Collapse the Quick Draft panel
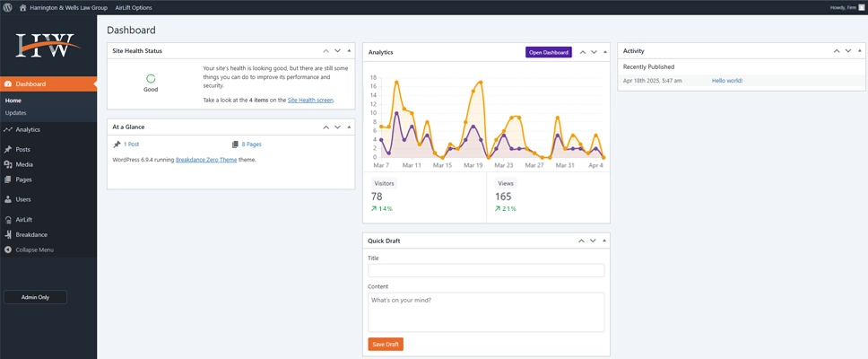 coord(604,241)
